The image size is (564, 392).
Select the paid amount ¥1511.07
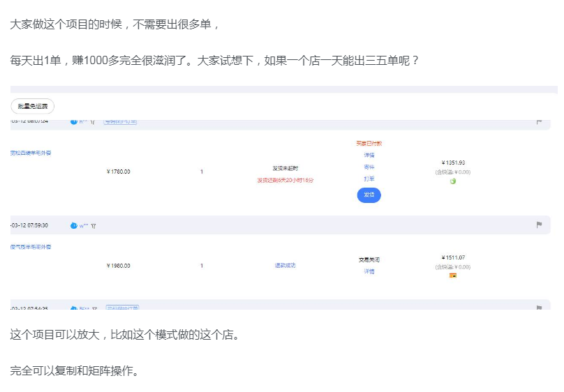tap(453, 257)
